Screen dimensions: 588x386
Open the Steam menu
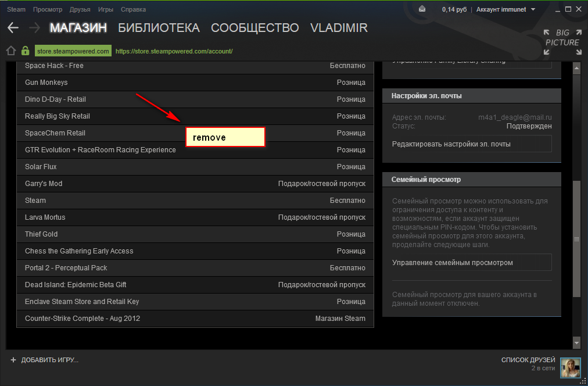pyautogui.click(x=16, y=9)
